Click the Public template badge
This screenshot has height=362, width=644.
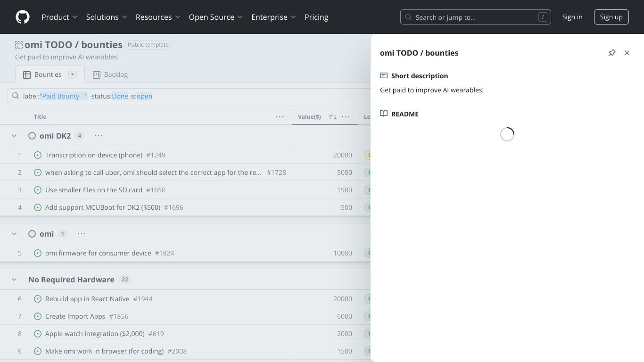tap(148, 45)
